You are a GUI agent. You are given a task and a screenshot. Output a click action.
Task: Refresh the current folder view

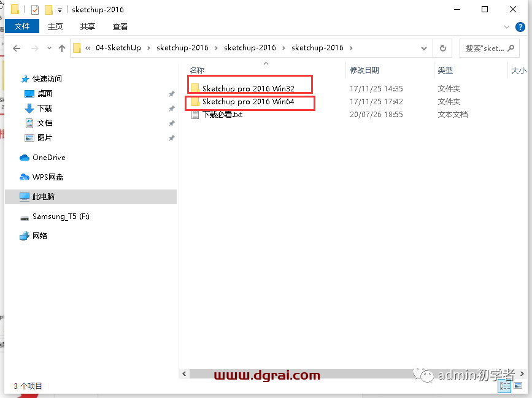443,48
